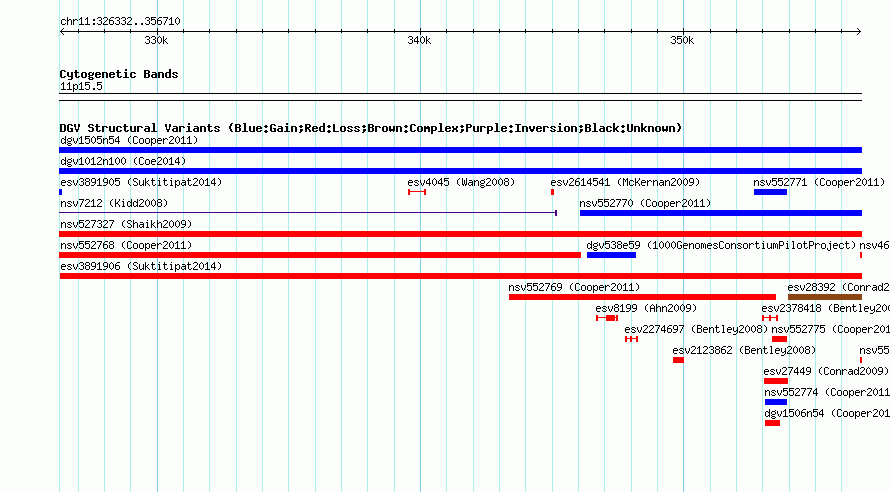The height and width of the screenshot is (492, 890).
Task: Select the esv2274697 (Bentley2008) red marker
Action: coord(632,339)
